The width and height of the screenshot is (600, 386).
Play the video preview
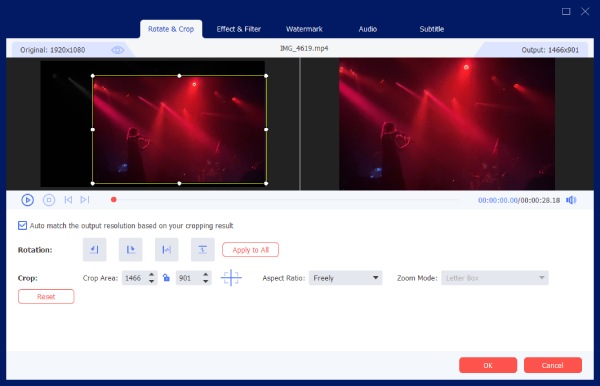coord(27,200)
